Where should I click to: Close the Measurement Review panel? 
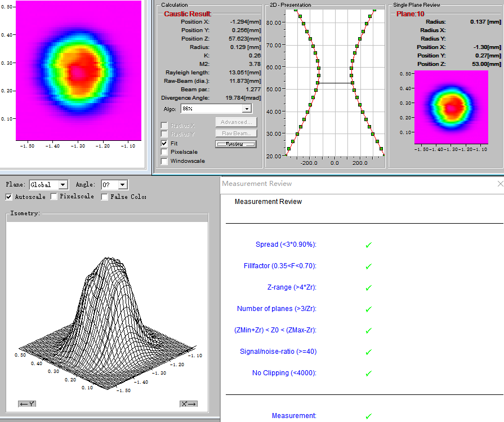tap(500, 184)
